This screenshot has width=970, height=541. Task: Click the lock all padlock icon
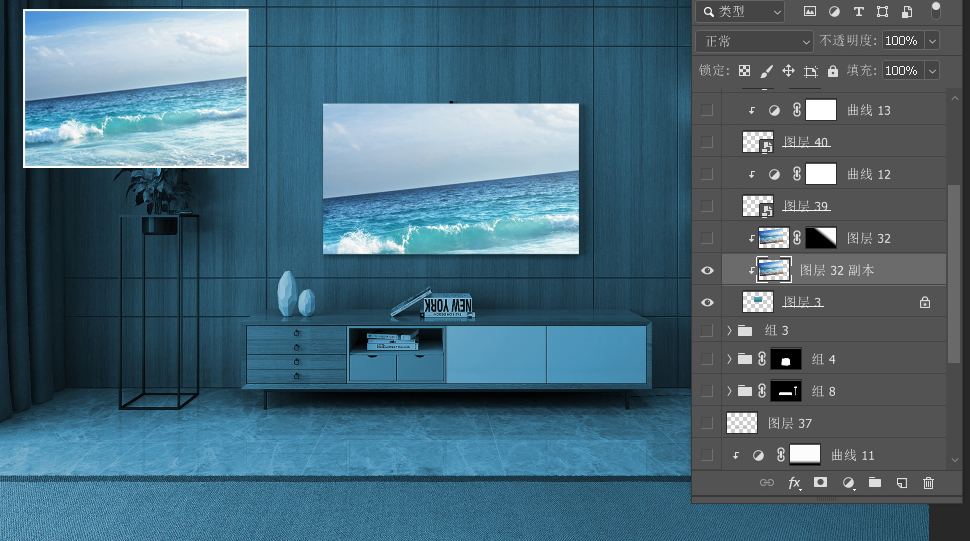(832, 71)
